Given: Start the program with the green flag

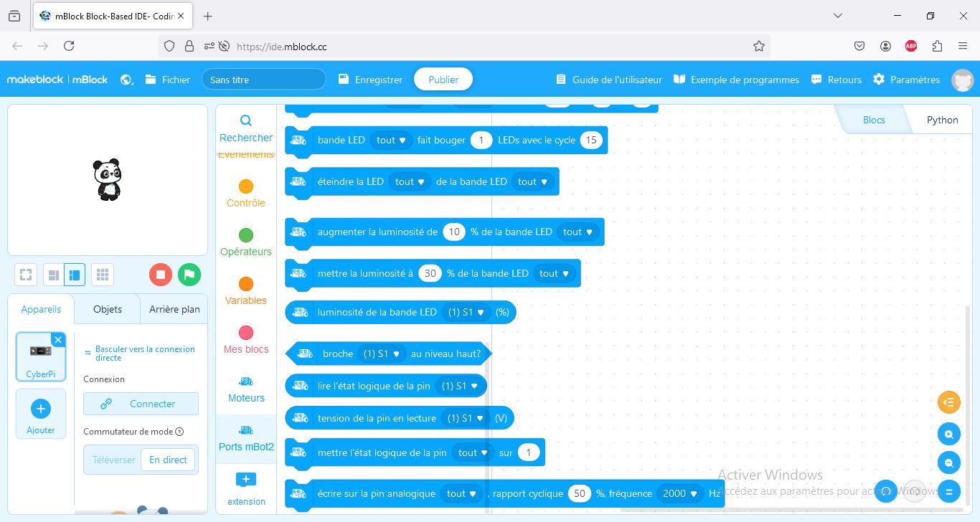Looking at the screenshot, I should 189,274.
